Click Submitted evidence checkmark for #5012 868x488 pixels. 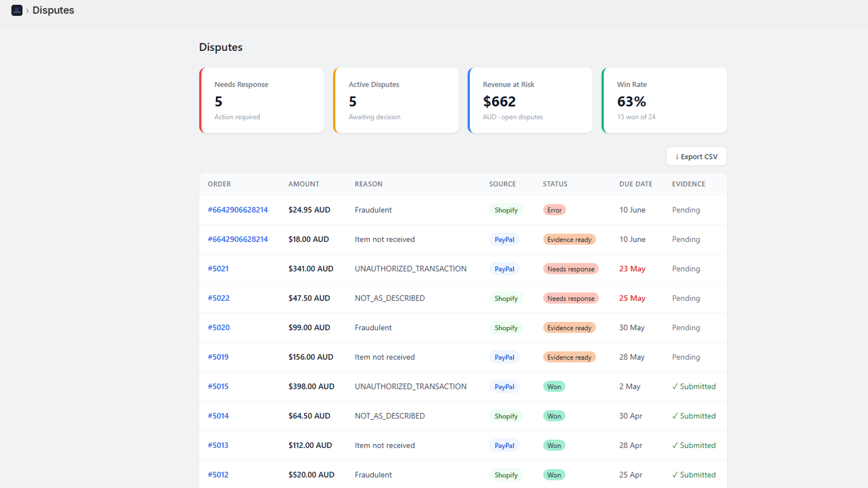pyautogui.click(x=694, y=475)
